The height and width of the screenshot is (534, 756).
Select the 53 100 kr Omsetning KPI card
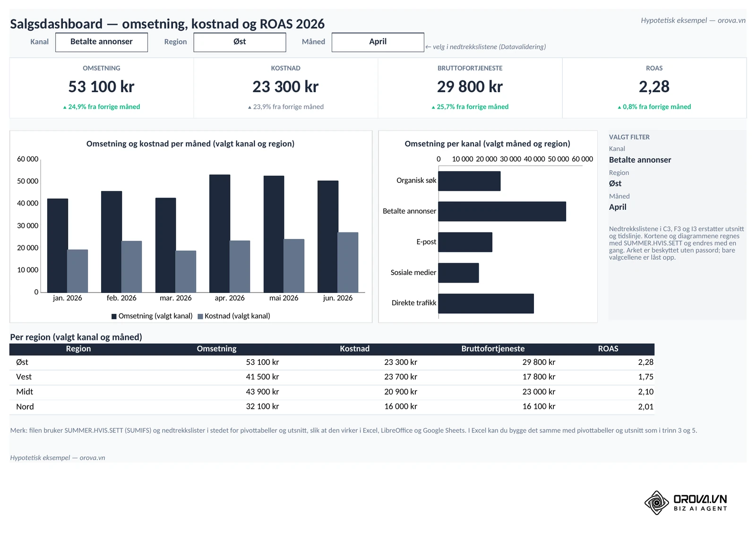pyautogui.click(x=102, y=88)
